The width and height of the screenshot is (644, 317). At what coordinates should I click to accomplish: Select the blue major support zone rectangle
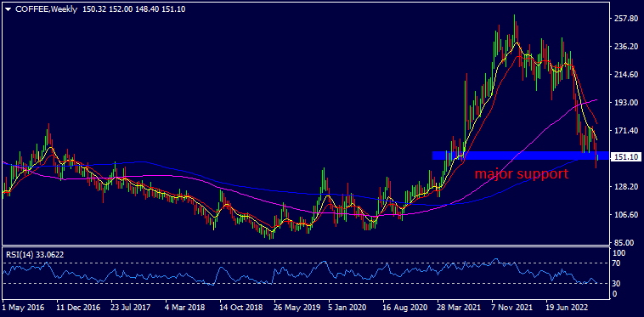521,156
